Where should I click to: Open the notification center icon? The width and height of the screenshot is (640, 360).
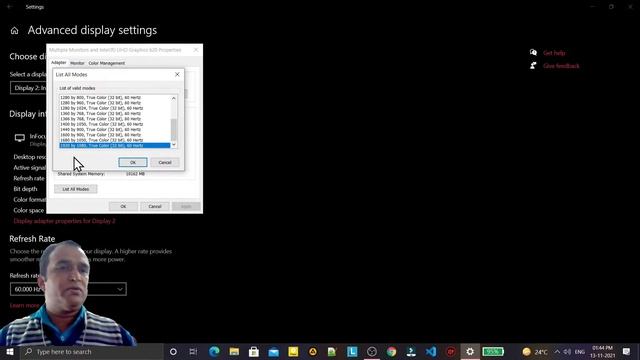click(x=627, y=351)
